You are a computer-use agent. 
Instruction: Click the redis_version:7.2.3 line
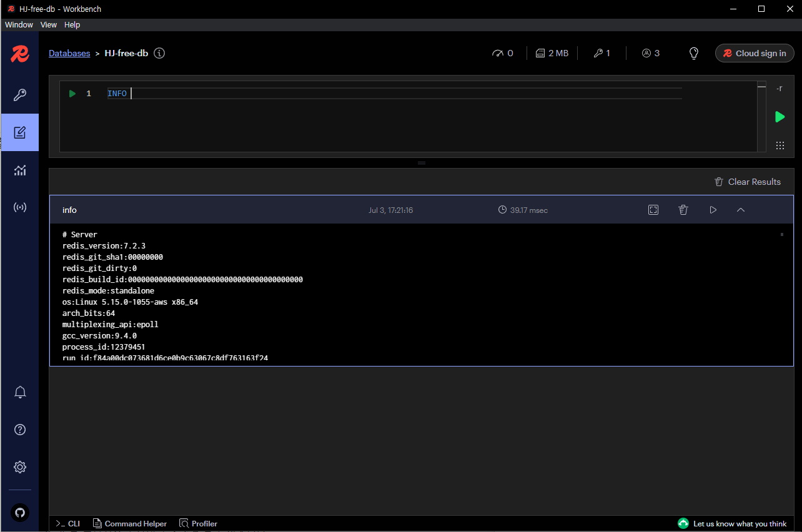[x=104, y=245]
